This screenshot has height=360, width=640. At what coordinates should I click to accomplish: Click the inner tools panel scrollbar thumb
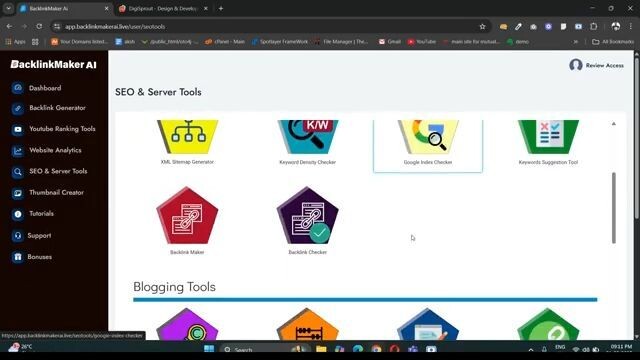(613, 208)
